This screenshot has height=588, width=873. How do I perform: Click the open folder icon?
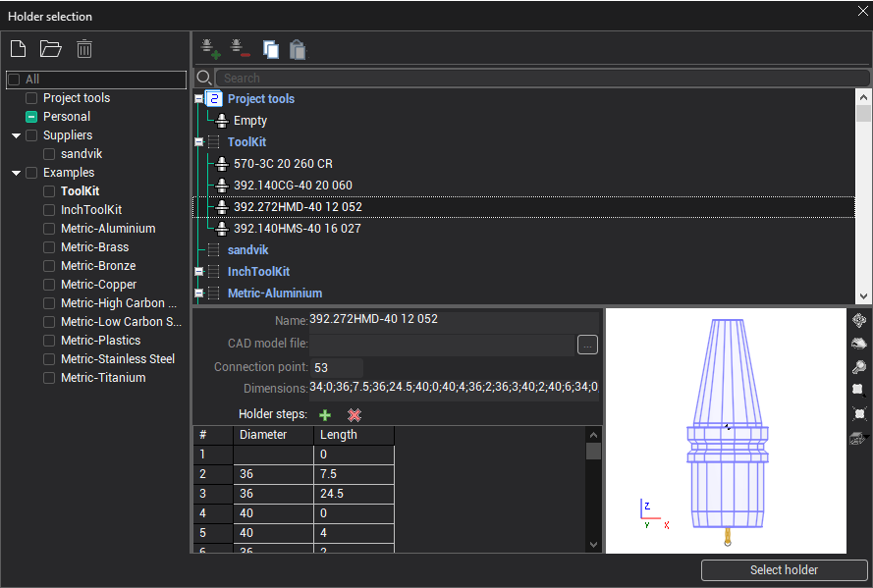50,49
